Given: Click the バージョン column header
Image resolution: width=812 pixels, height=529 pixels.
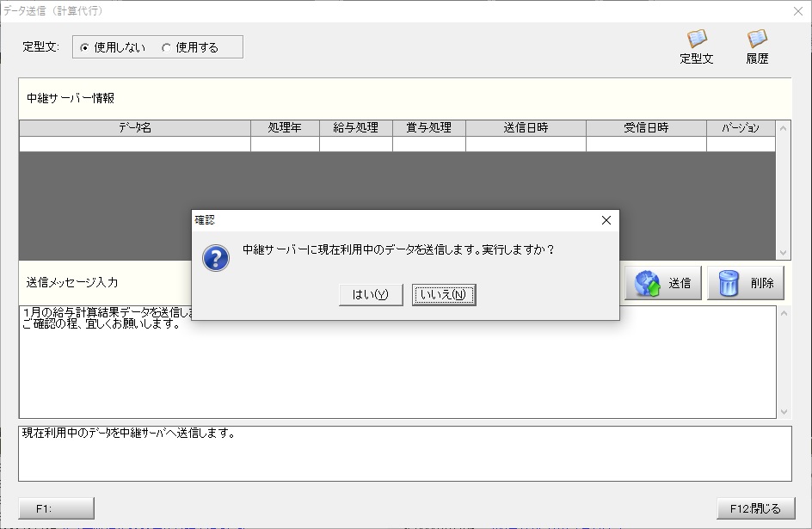Looking at the screenshot, I should [741, 128].
